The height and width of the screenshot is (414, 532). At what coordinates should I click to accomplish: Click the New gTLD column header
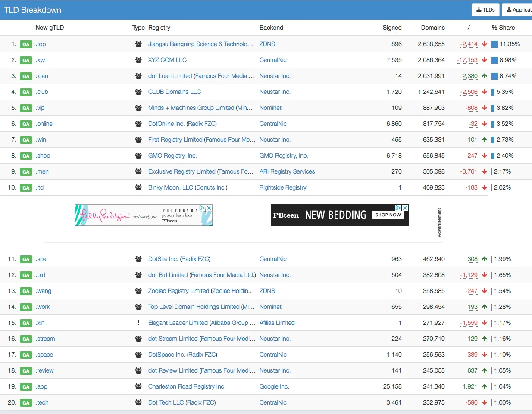[50, 28]
